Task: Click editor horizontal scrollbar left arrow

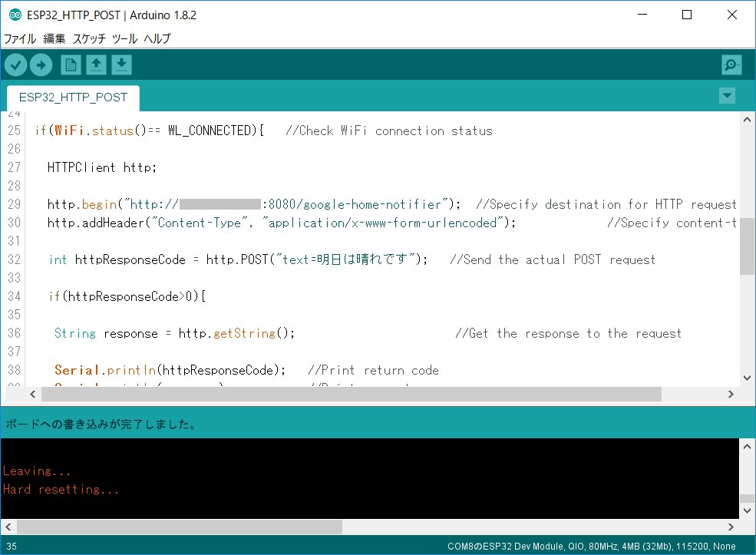Action: coord(32,395)
